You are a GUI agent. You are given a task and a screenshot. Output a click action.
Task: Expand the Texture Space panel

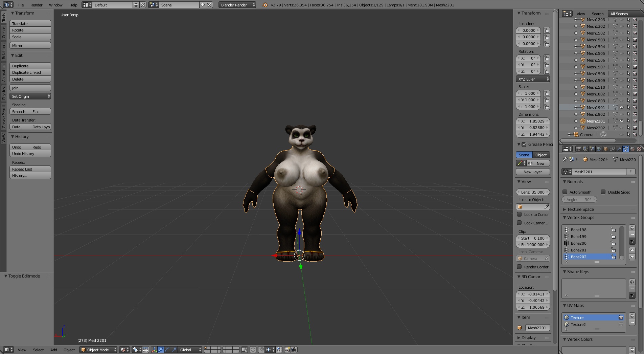tap(580, 209)
